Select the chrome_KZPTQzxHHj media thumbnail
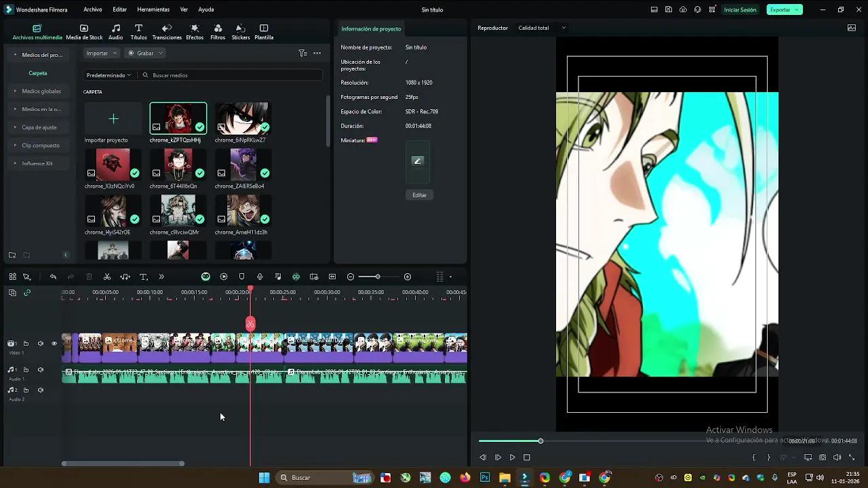 tap(178, 119)
